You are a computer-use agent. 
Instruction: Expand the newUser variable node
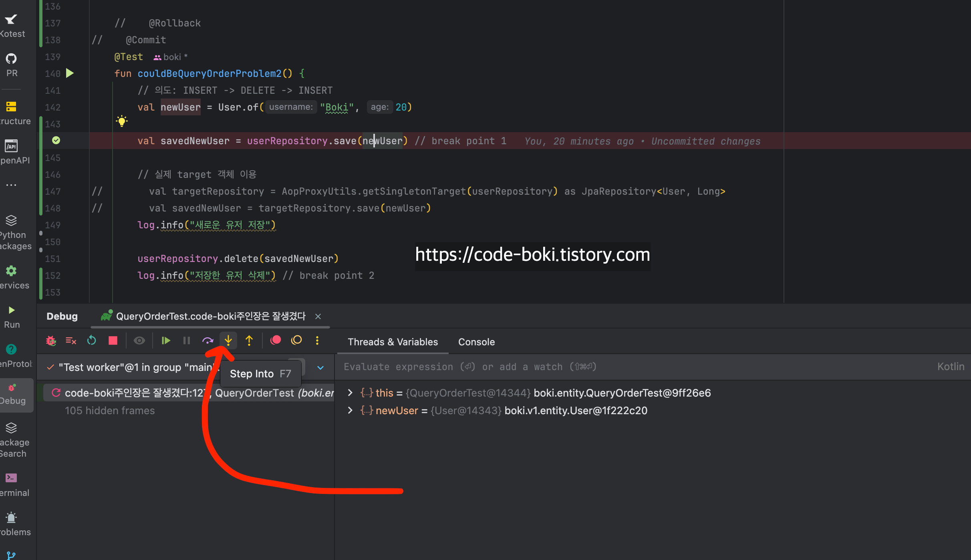coord(350,411)
